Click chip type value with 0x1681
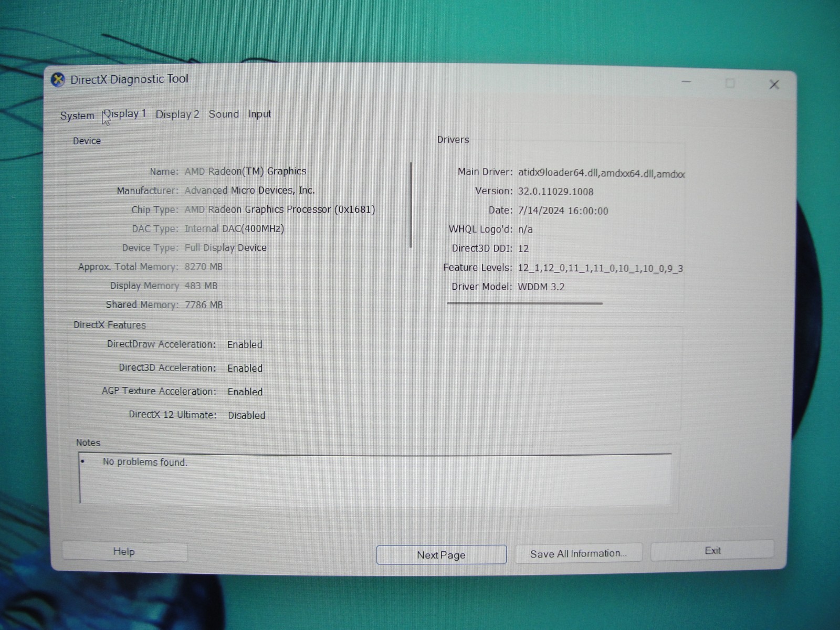The width and height of the screenshot is (840, 630). [x=280, y=209]
